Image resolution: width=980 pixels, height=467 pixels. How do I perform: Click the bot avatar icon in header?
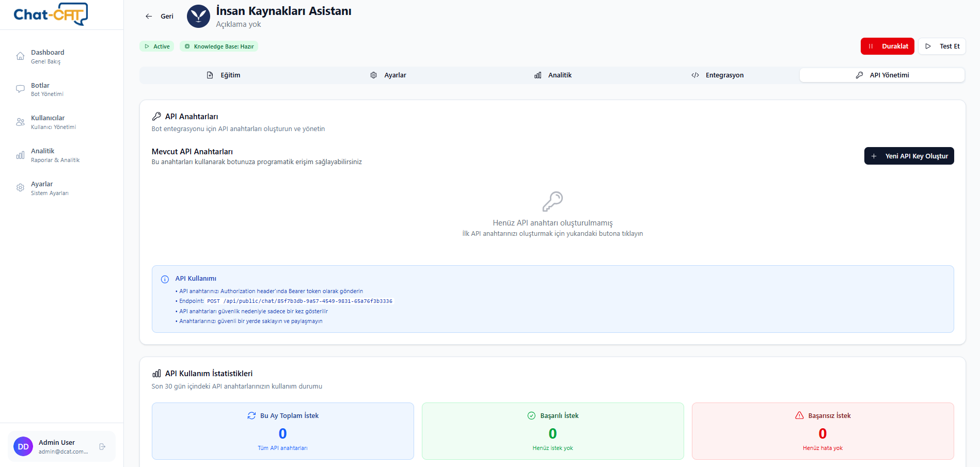point(198,17)
